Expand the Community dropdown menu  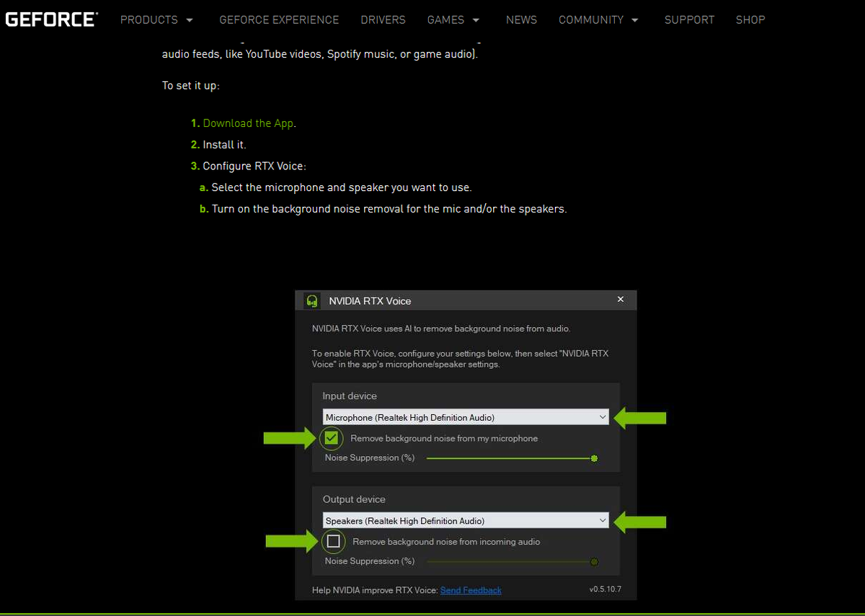coord(598,20)
